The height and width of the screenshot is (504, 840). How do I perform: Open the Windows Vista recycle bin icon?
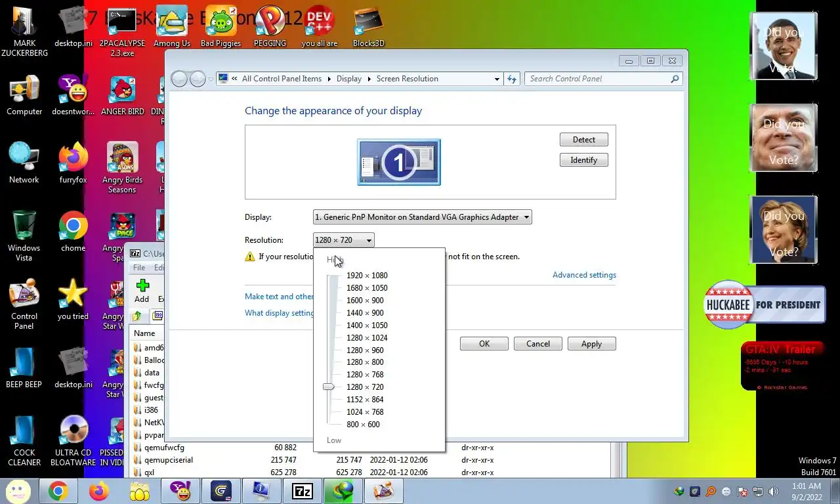(x=24, y=236)
